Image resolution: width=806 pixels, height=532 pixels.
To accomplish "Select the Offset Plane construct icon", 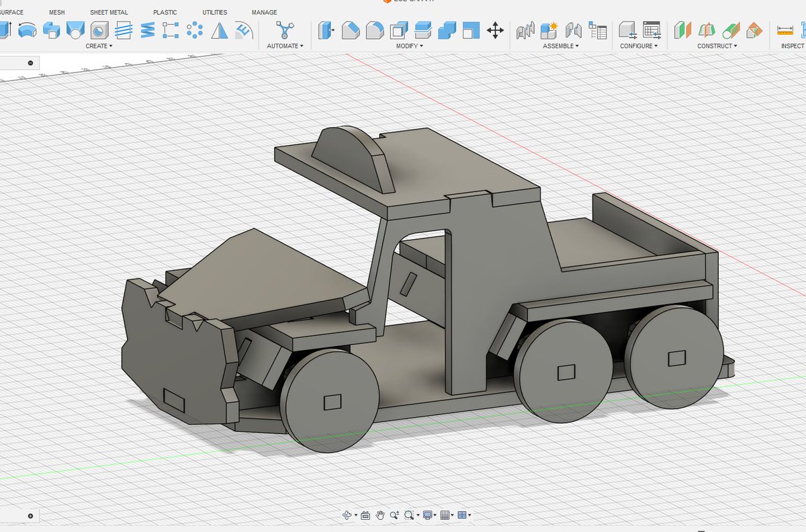I will click(682, 30).
